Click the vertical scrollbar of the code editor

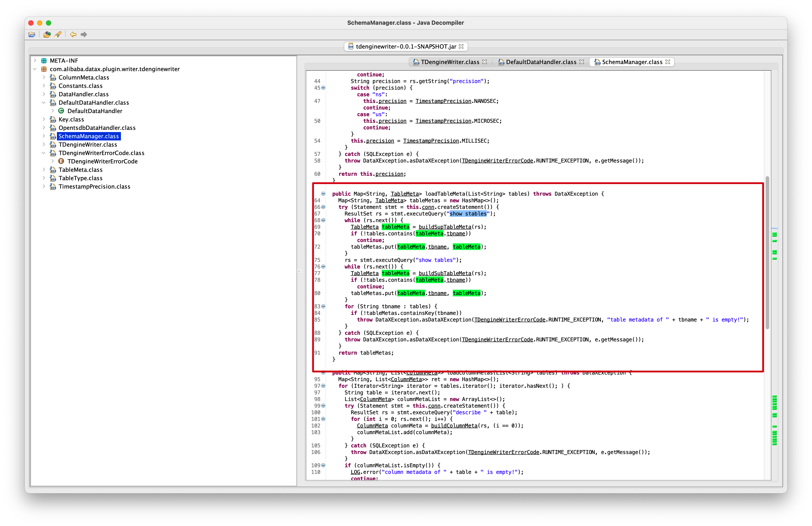tap(767, 253)
